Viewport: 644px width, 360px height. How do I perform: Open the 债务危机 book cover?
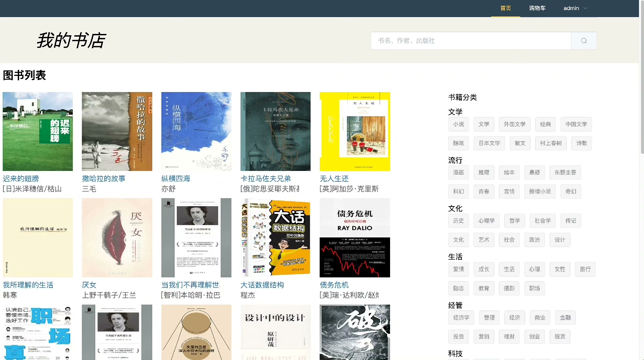[355, 238]
